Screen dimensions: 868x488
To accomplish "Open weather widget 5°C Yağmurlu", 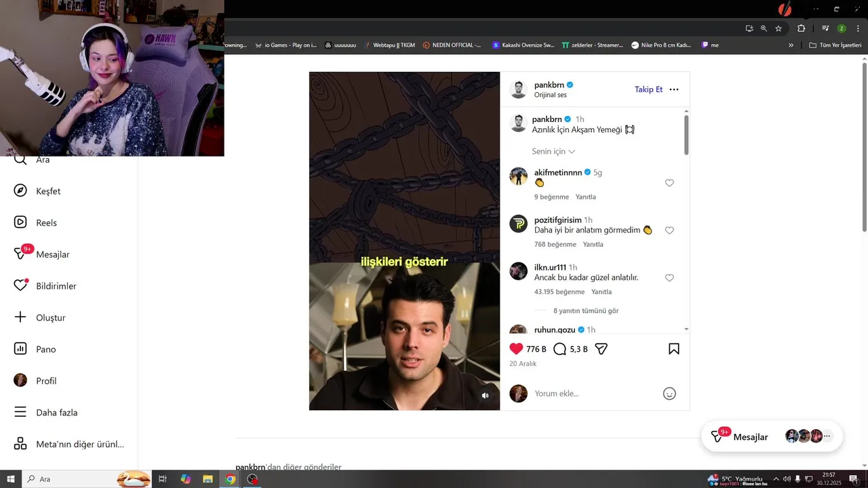I will click(x=736, y=479).
